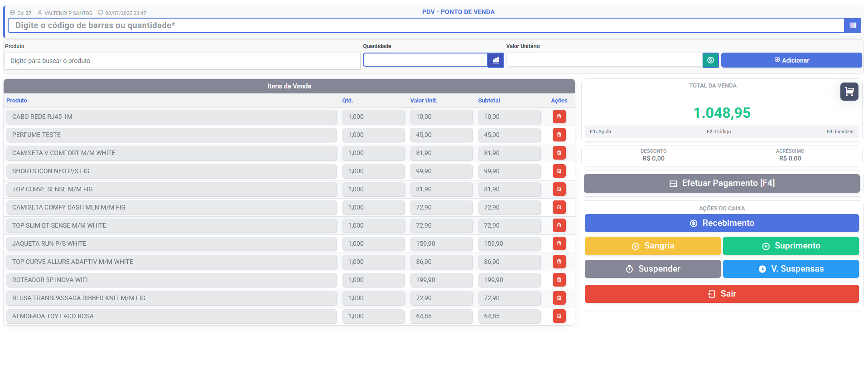
Task: Click the green Suprimento button
Action: coord(791,246)
